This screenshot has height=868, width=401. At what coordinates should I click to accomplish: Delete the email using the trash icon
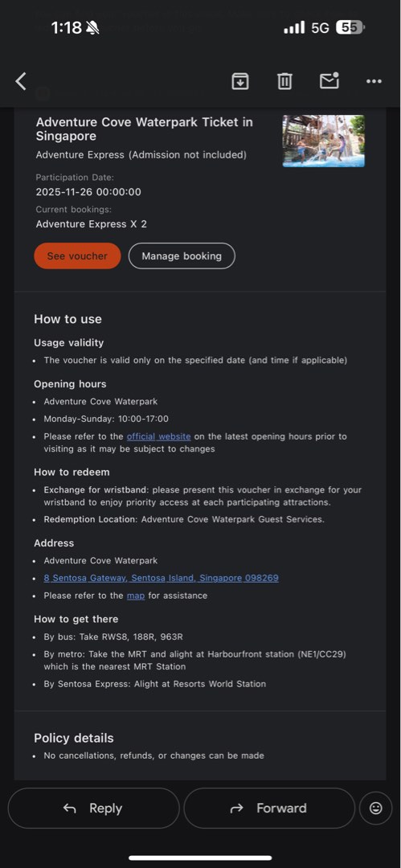(284, 81)
